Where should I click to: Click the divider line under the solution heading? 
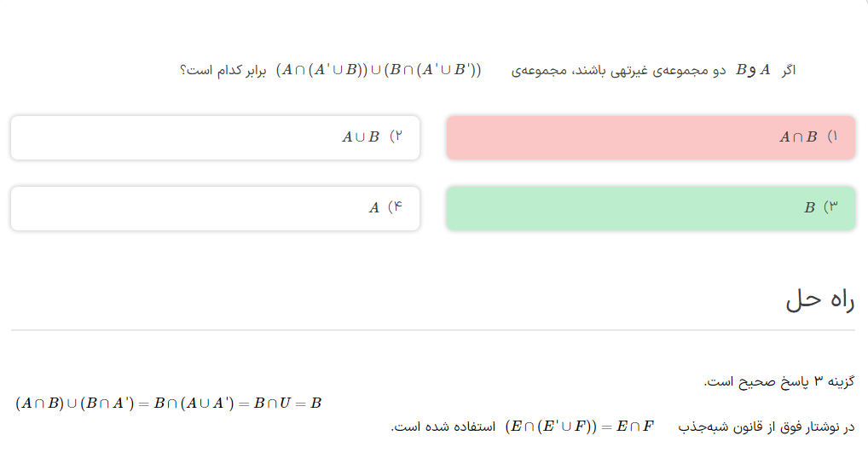pos(432,329)
